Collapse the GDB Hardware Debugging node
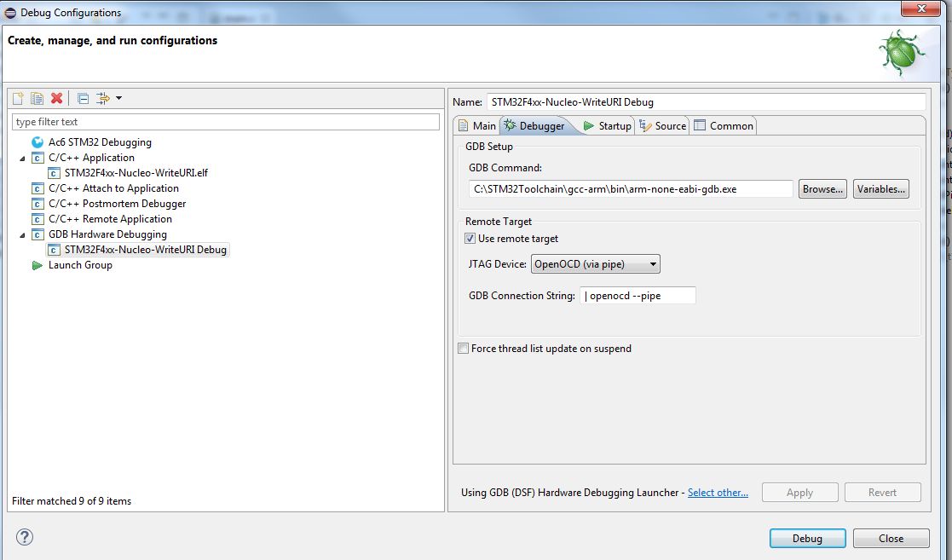This screenshot has height=560, width=952. (22, 234)
